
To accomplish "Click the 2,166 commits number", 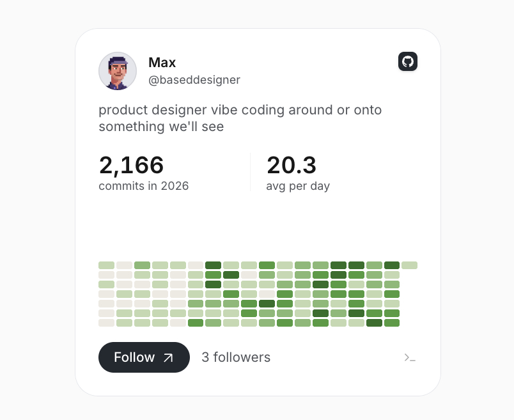I will (x=131, y=166).
